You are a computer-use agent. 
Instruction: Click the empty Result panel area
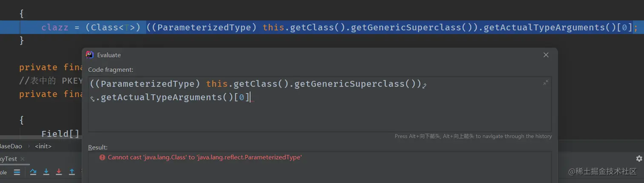pos(319,172)
